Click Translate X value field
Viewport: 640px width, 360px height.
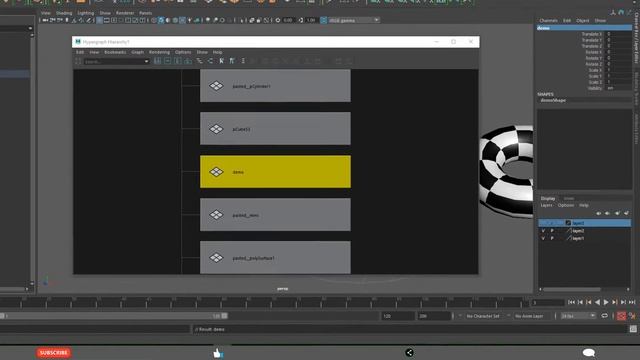point(619,34)
